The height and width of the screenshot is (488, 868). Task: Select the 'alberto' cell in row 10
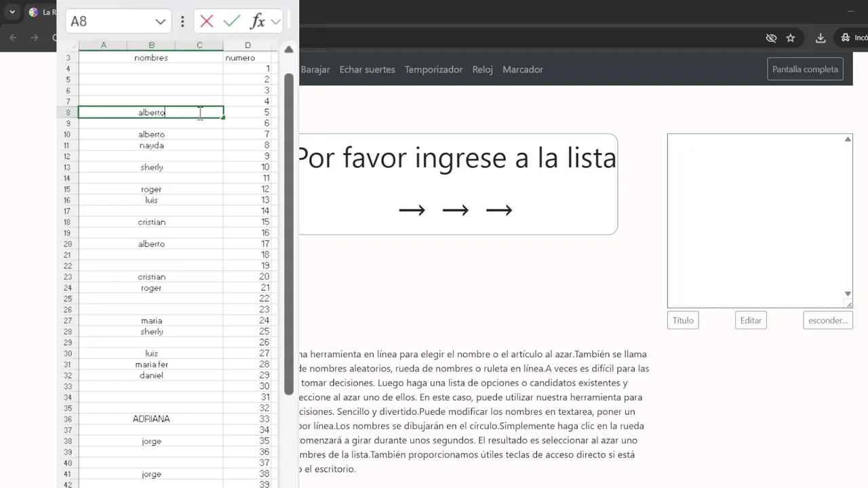151,134
